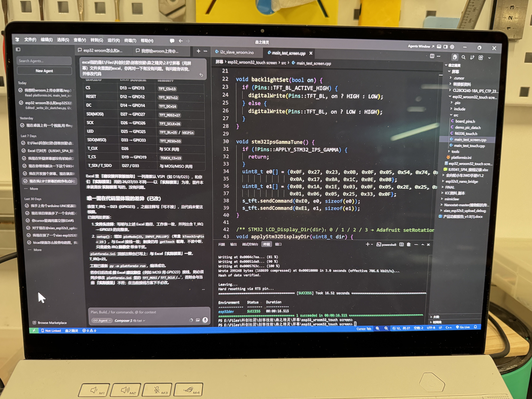Open ft6336_touch.h in the explorer
The width and height of the screenshot is (532, 399).
coord(464,133)
